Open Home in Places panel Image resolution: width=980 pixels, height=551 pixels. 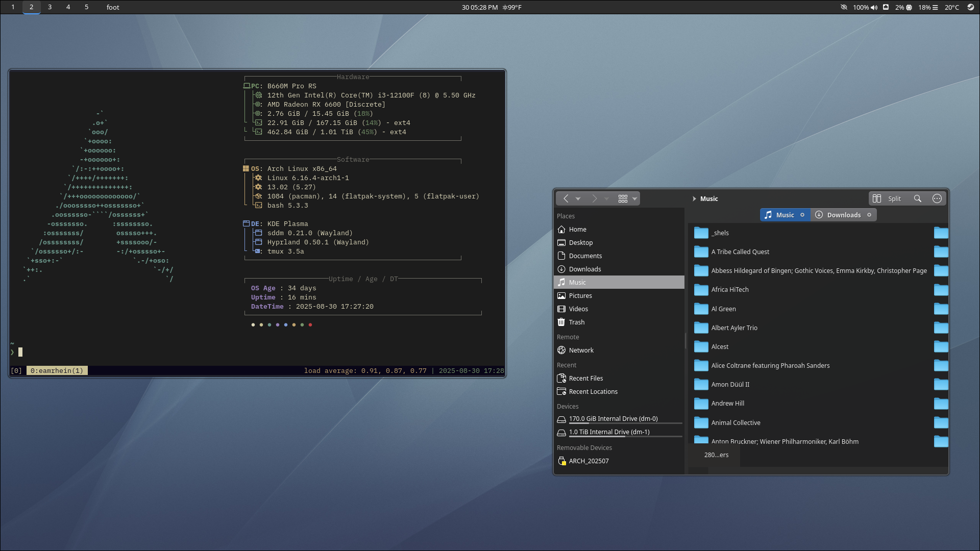619,230
